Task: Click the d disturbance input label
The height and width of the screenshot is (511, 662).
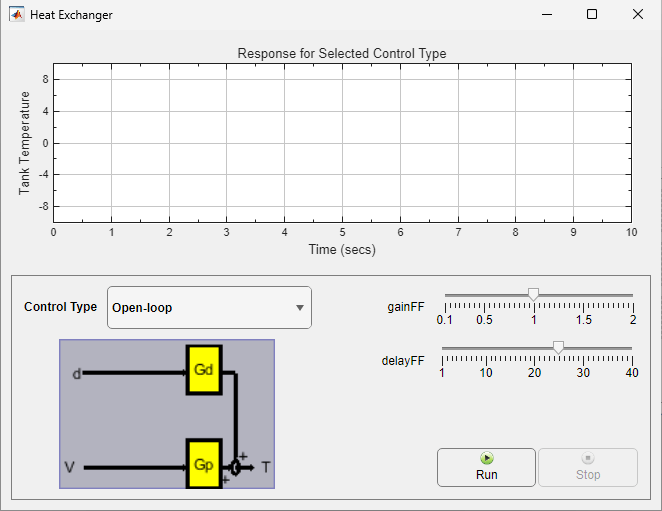Action: (76, 374)
